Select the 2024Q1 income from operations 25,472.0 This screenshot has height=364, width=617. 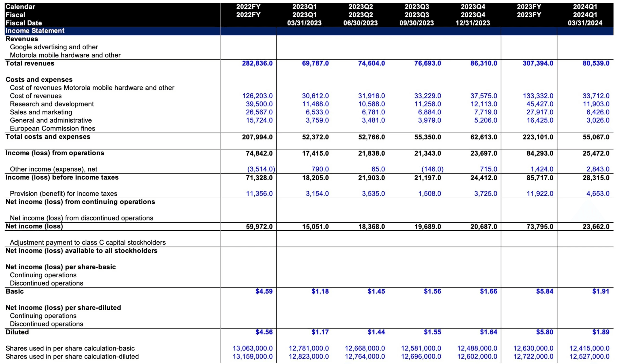(596, 153)
